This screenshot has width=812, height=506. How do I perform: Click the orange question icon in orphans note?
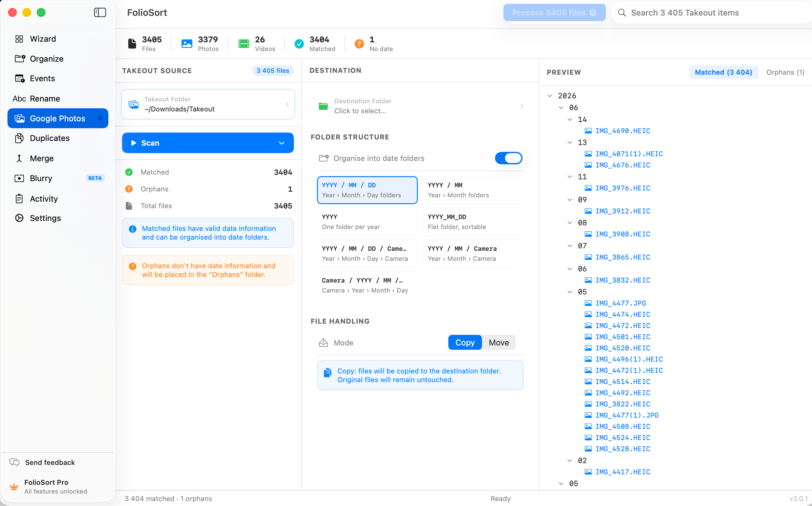coord(133,266)
